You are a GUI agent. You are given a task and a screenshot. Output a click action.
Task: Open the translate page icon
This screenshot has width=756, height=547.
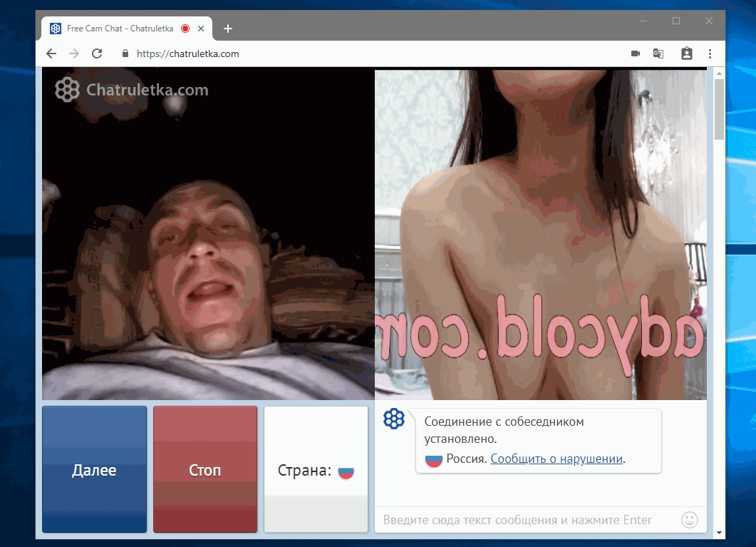pos(658,53)
